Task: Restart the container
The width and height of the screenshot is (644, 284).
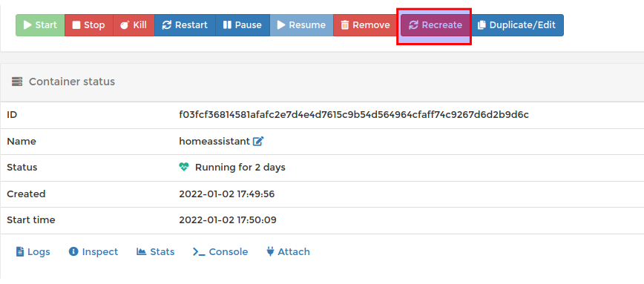Action: pyautogui.click(x=185, y=25)
